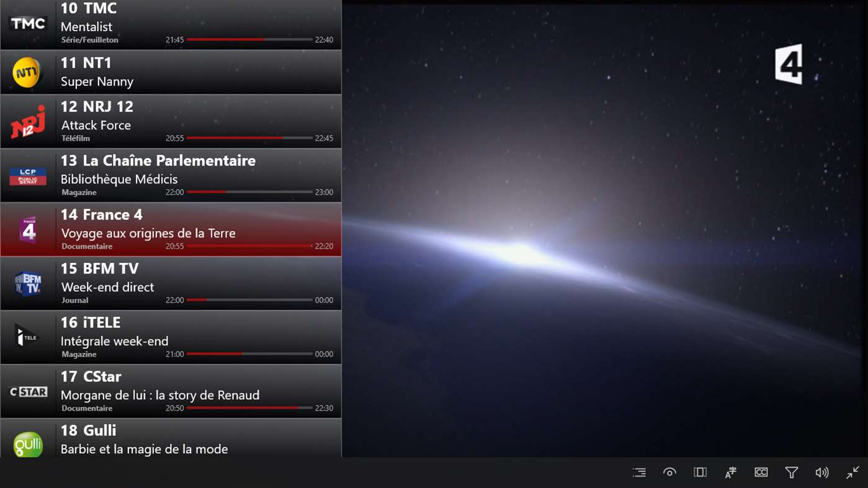Screen dimensions: 868x488
Task: Click the Attack Force programme title
Action: tap(96, 125)
